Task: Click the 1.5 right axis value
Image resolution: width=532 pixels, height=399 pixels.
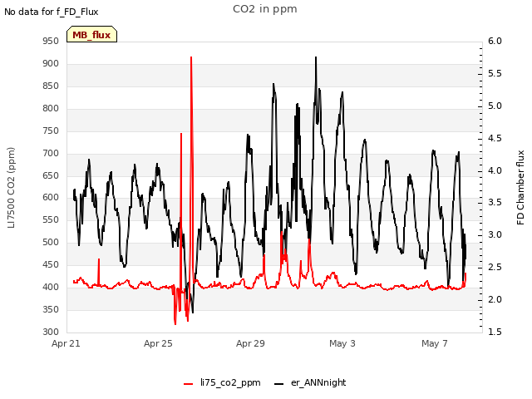Action: pyautogui.click(x=495, y=332)
